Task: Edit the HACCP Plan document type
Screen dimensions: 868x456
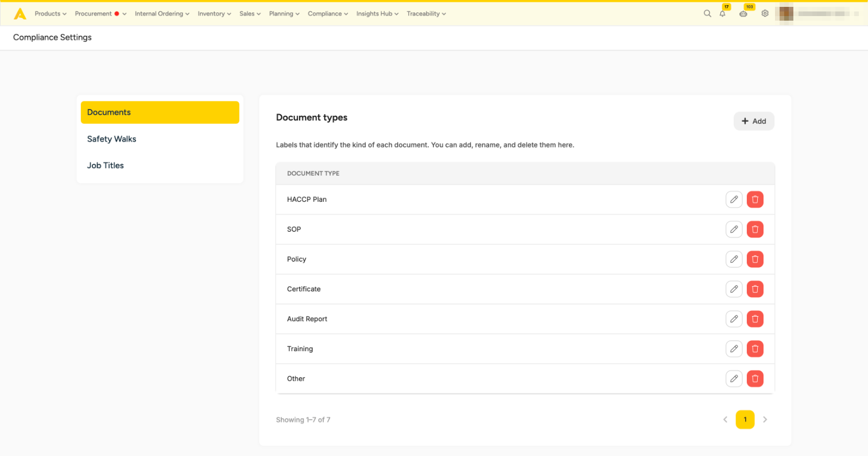Action: click(x=734, y=200)
